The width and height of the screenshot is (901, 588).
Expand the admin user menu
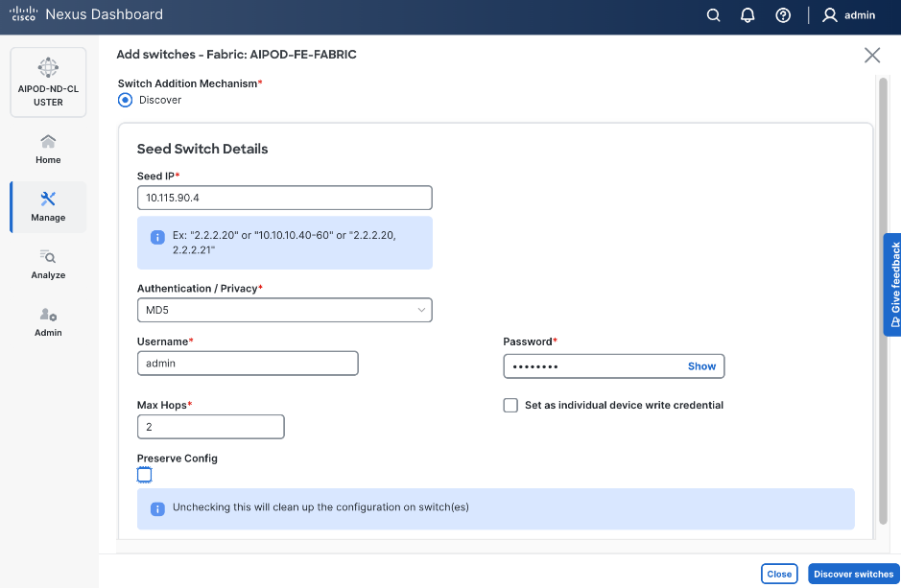pyautogui.click(x=842, y=15)
